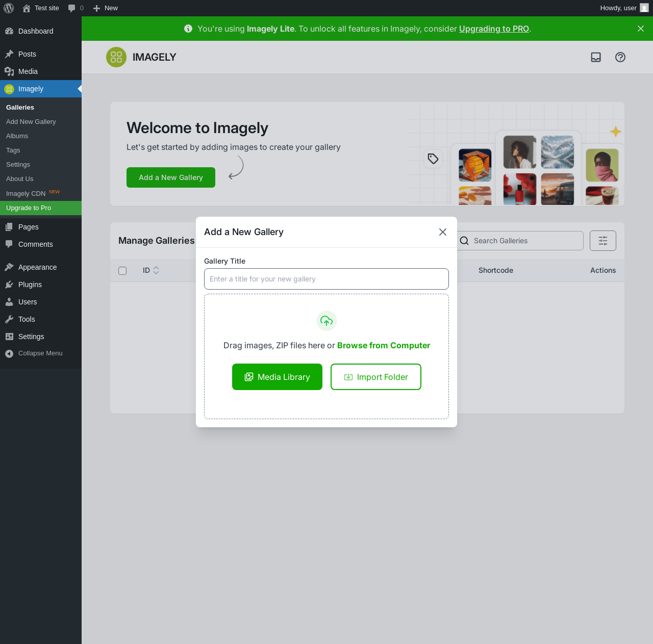Click the Actions column header
Image resolution: width=653 pixels, height=644 pixels.
[603, 270]
